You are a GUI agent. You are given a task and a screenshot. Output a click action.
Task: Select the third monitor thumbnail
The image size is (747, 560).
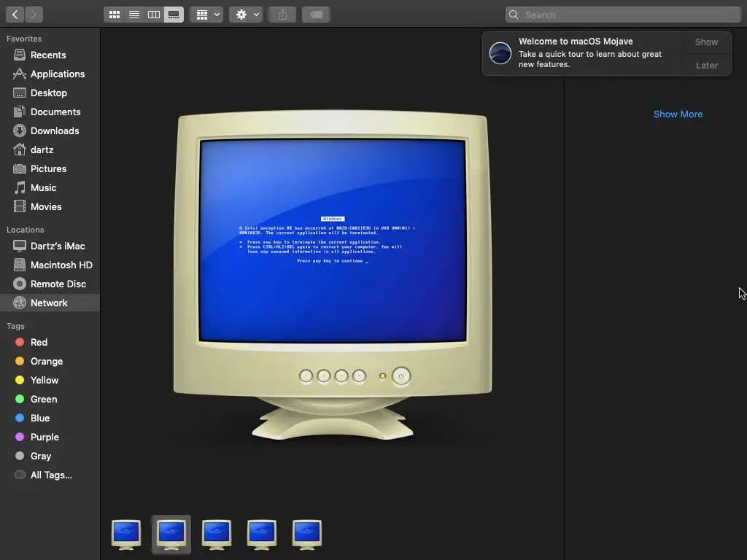pos(217,534)
